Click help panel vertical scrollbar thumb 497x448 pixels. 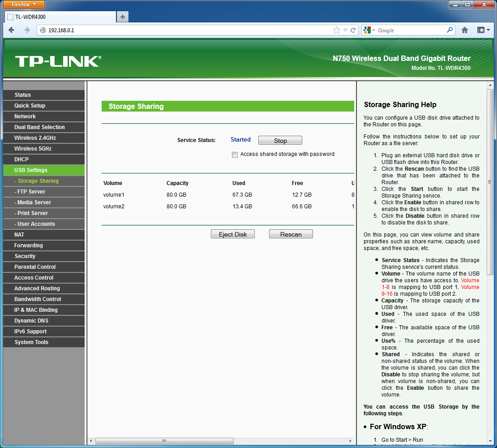(x=490, y=182)
